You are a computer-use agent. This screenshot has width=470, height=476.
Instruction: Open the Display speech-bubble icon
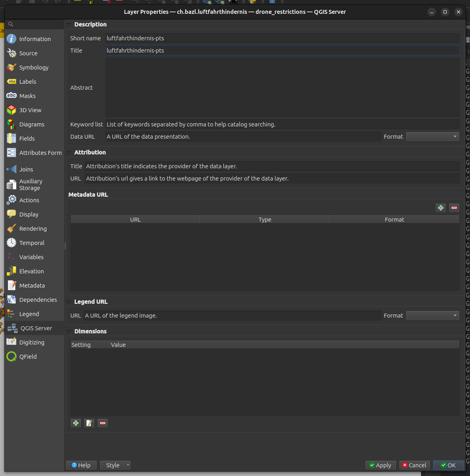[x=11, y=214]
